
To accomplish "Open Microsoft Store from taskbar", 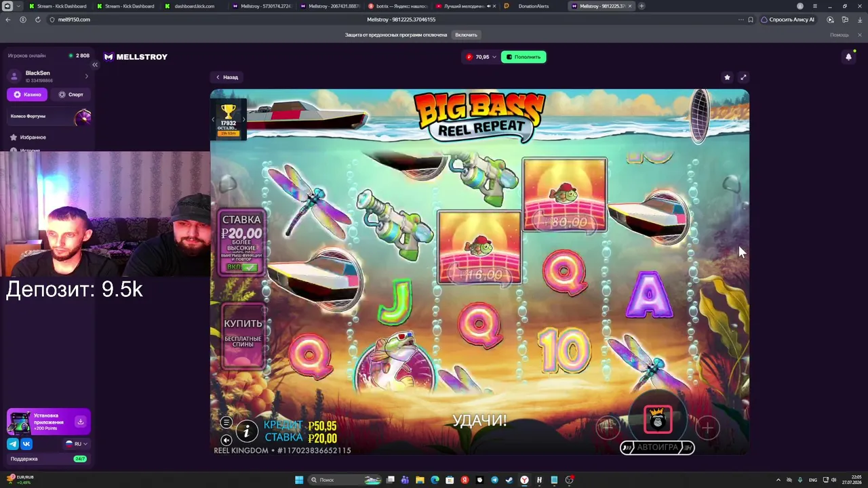I will click(x=450, y=480).
